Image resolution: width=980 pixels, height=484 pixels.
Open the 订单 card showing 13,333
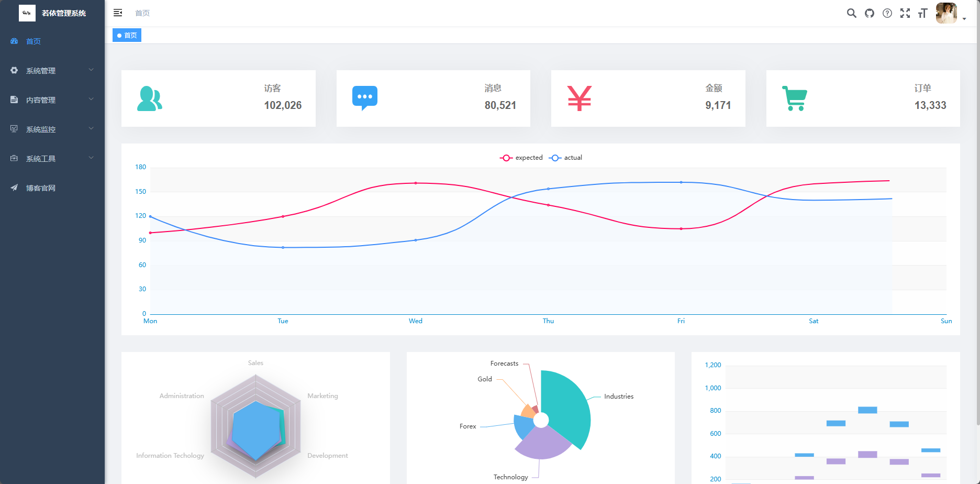pos(863,98)
